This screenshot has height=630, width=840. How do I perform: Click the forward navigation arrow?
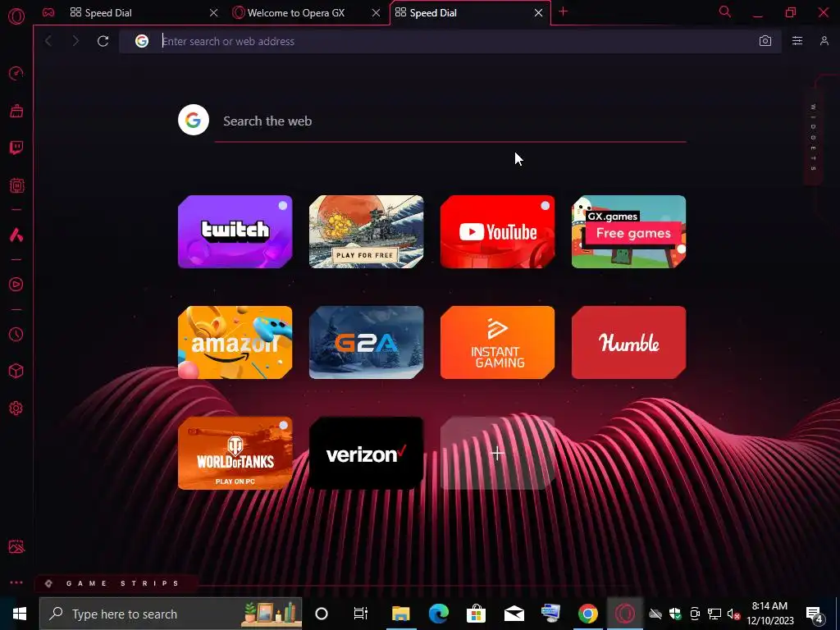pos(75,41)
